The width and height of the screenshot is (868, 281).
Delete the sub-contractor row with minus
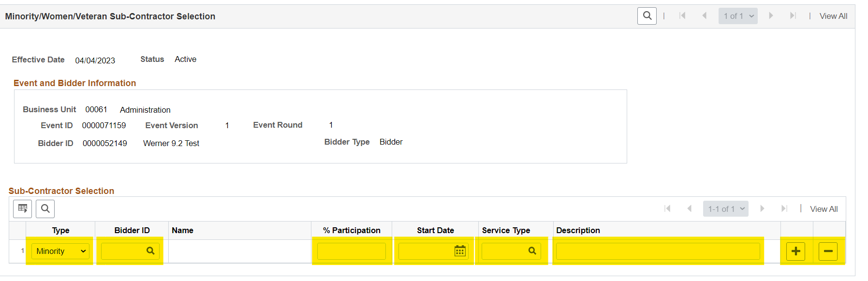tap(828, 251)
